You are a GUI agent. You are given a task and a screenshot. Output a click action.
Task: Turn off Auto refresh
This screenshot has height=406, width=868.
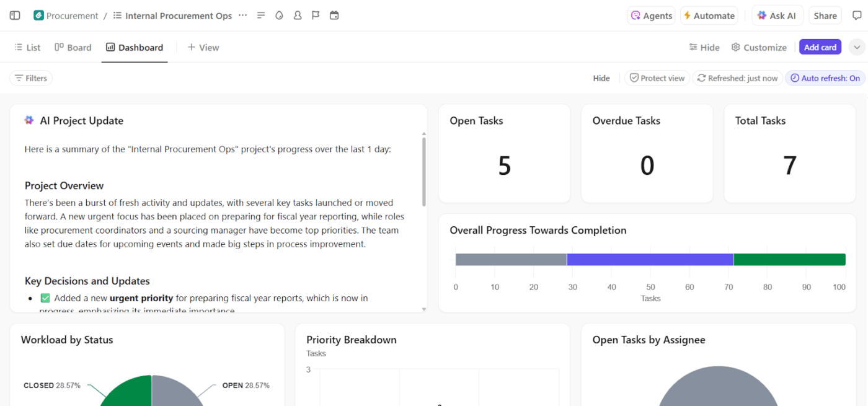(x=825, y=77)
